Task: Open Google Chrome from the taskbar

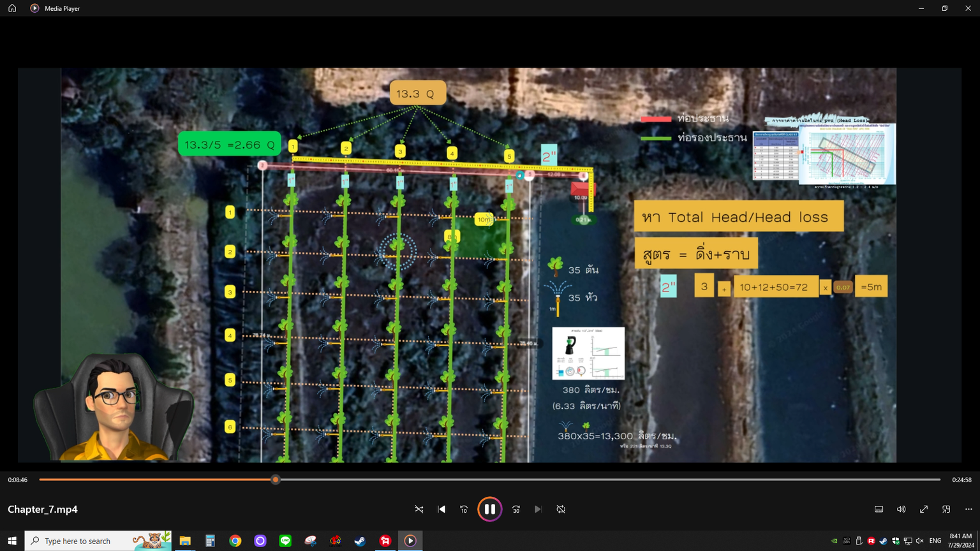Action: pos(235,541)
